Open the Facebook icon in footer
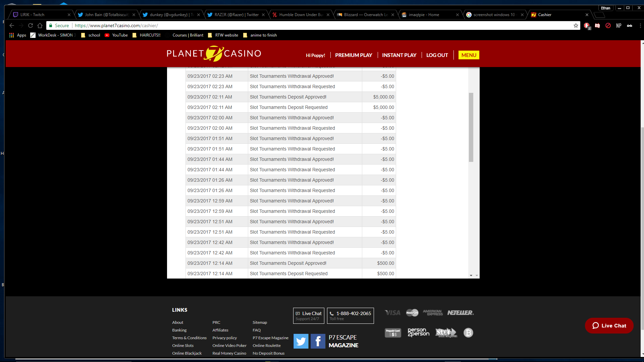Viewport: 644px width, 362px height. 318,341
